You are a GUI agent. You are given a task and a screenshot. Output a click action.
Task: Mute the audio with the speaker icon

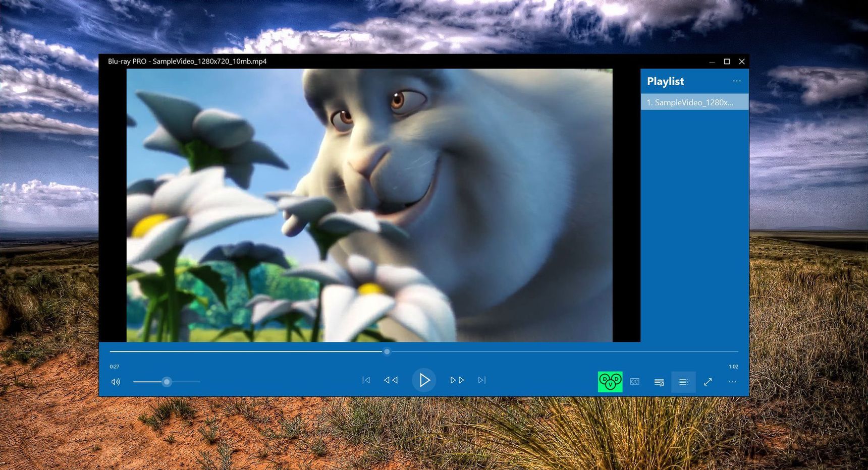tap(116, 382)
